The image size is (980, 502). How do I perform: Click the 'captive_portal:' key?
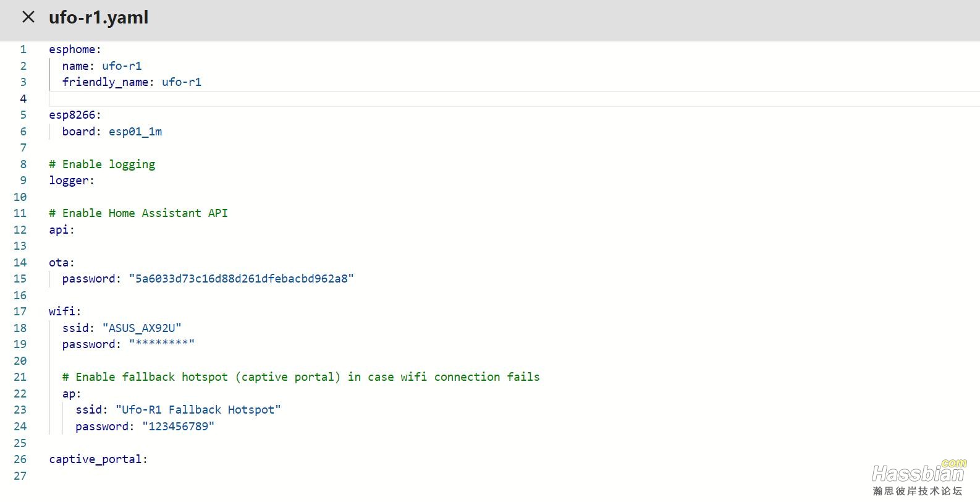tap(98, 459)
